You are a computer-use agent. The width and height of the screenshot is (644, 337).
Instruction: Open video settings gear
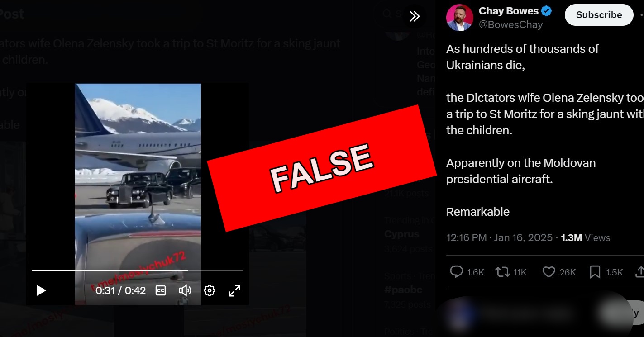tap(210, 290)
